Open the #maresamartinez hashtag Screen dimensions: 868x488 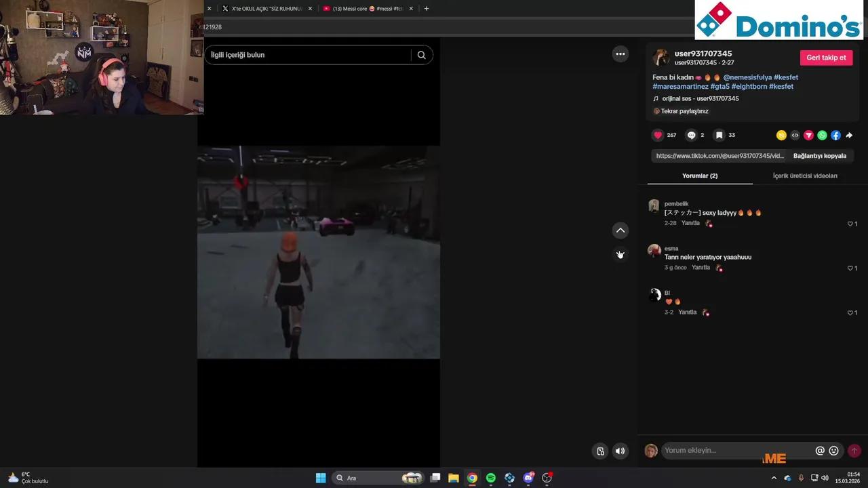680,87
